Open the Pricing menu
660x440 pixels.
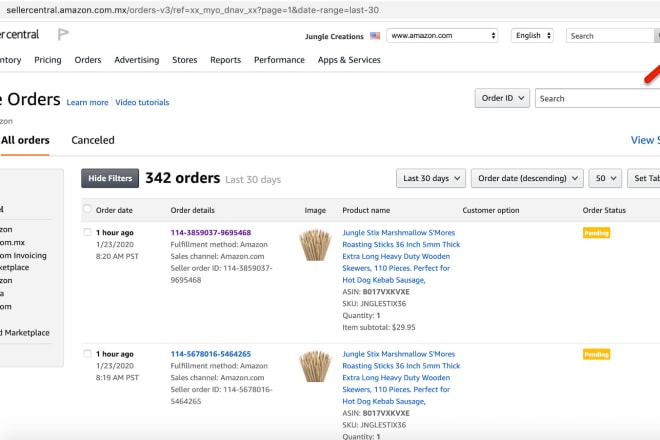pyautogui.click(x=48, y=60)
